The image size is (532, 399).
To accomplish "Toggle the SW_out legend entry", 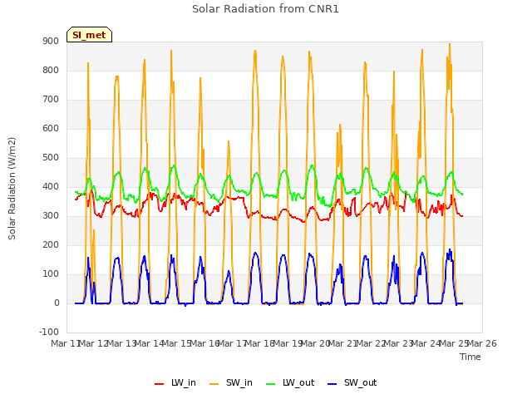I will [352, 382].
